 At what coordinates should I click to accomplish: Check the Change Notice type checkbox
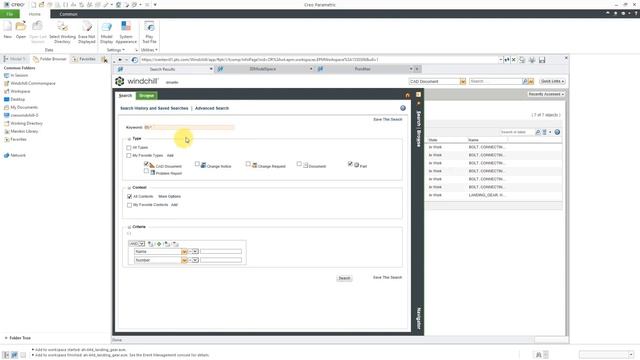click(x=197, y=164)
